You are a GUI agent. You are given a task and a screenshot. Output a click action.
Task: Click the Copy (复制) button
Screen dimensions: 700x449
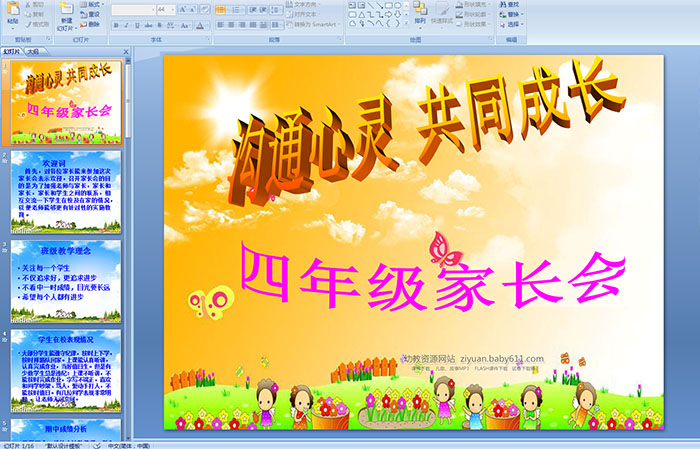(34, 15)
